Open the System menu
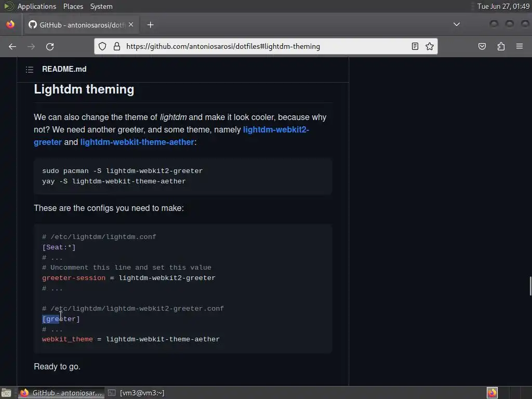 tap(101, 6)
